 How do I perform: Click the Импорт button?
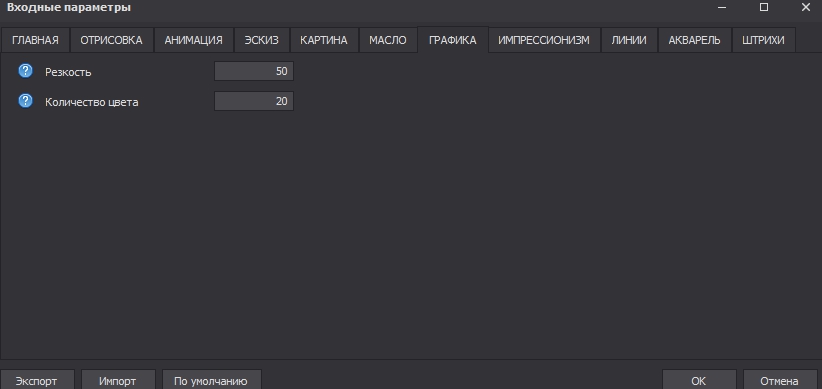click(118, 381)
